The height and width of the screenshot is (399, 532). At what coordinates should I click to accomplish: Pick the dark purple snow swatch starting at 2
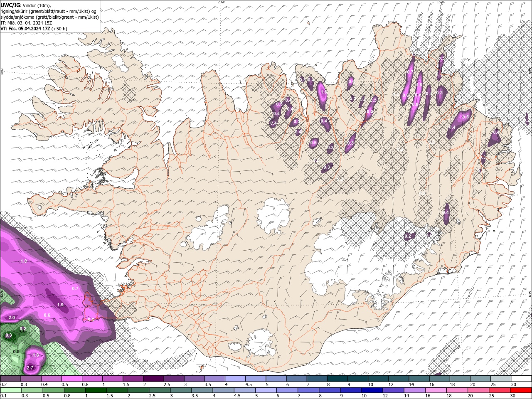[153, 379]
